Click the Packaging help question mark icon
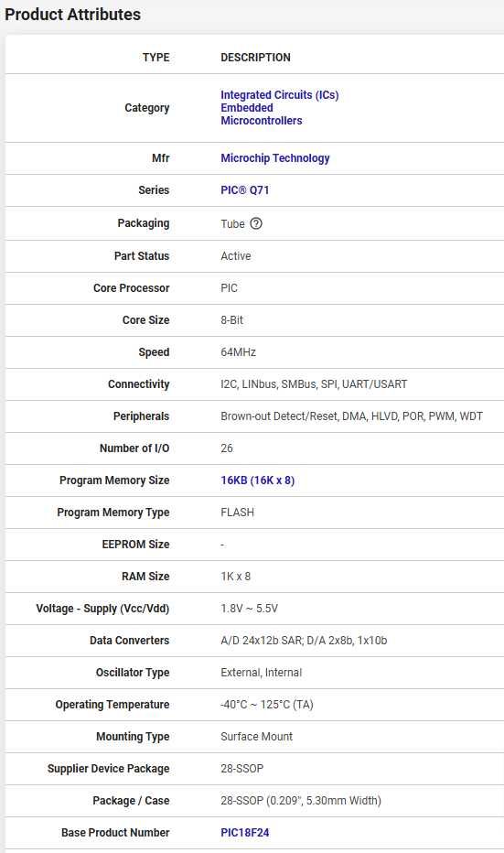Screen dimensions: 504x853 pyautogui.click(x=256, y=223)
